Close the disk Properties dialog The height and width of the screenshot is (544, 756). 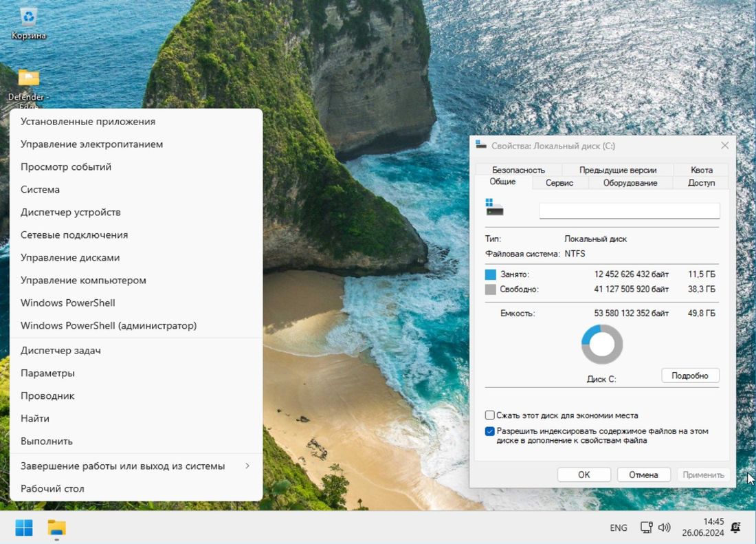click(724, 146)
